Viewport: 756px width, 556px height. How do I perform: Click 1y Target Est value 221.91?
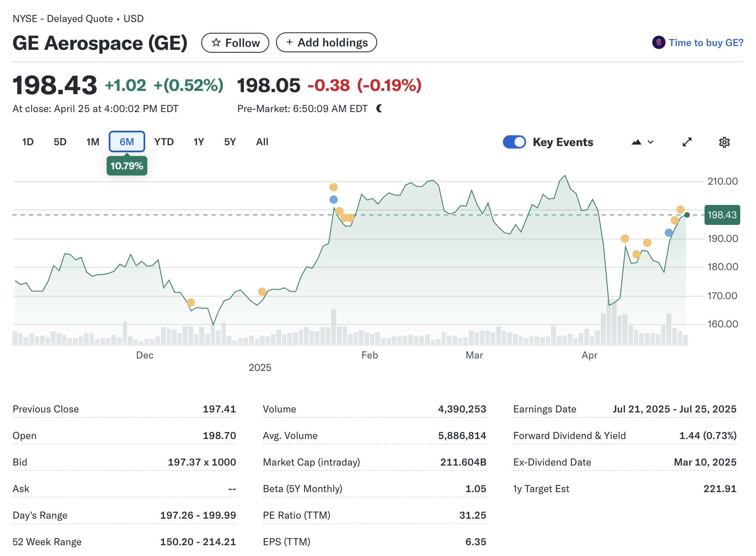(x=720, y=489)
